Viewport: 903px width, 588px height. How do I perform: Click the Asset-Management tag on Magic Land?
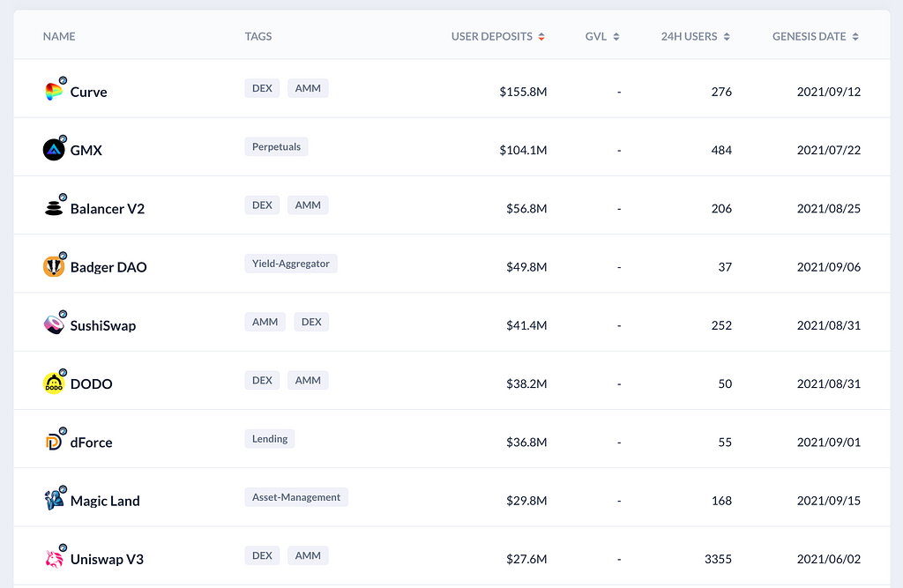tap(296, 497)
